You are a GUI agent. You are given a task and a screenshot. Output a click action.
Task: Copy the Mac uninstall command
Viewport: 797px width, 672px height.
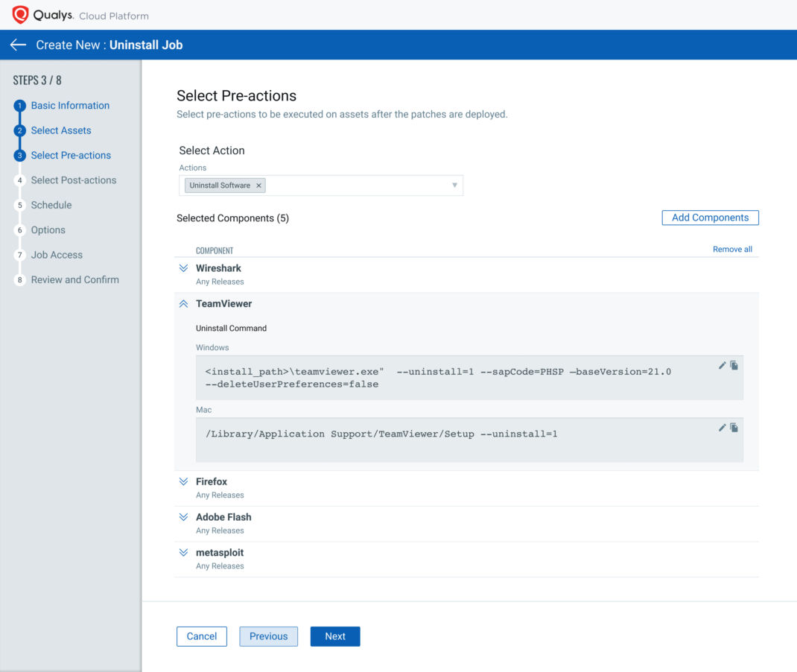pos(734,428)
